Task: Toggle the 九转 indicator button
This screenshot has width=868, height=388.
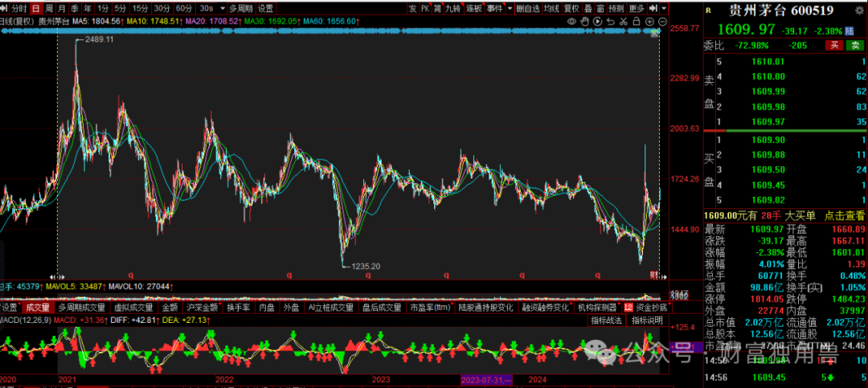Action: [x=453, y=8]
